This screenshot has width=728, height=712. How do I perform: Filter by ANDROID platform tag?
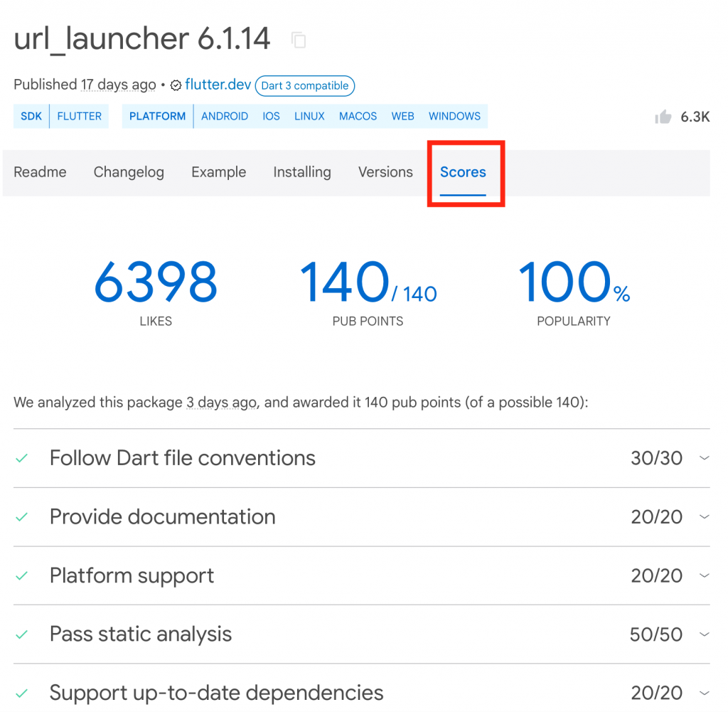coord(224,116)
